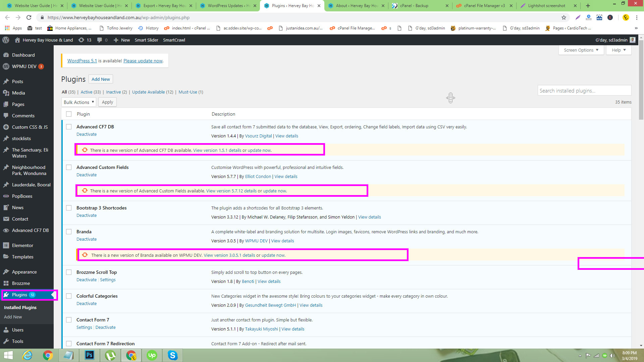Reload the page with browser refresh icon
This screenshot has width=644, height=362.
click(x=29, y=17)
